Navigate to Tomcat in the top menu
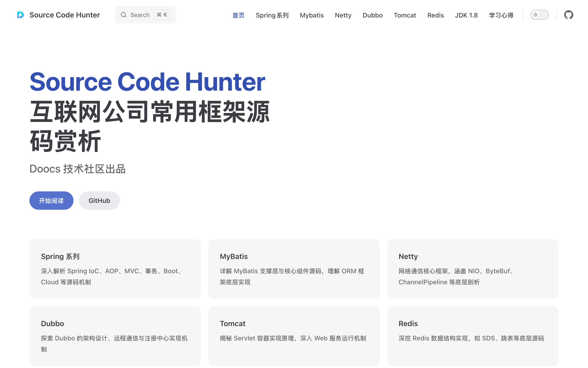This screenshot has height=368, width=588. tap(405, 15)
